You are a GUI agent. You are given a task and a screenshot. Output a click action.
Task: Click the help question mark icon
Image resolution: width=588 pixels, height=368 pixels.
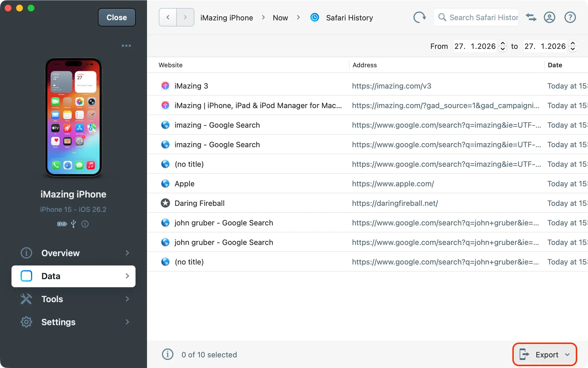(x=570, y=18)
